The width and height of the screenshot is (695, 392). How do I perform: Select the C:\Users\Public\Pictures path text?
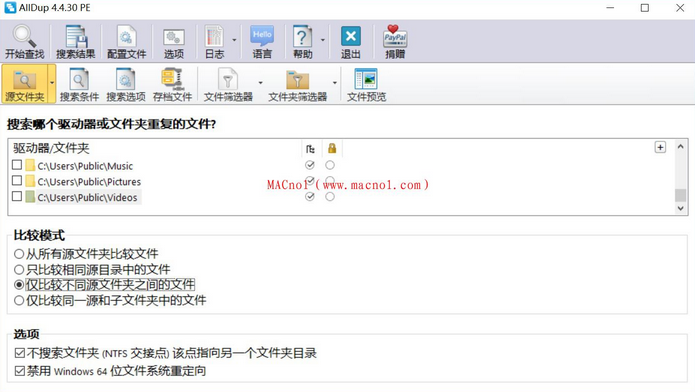[89, 182]
